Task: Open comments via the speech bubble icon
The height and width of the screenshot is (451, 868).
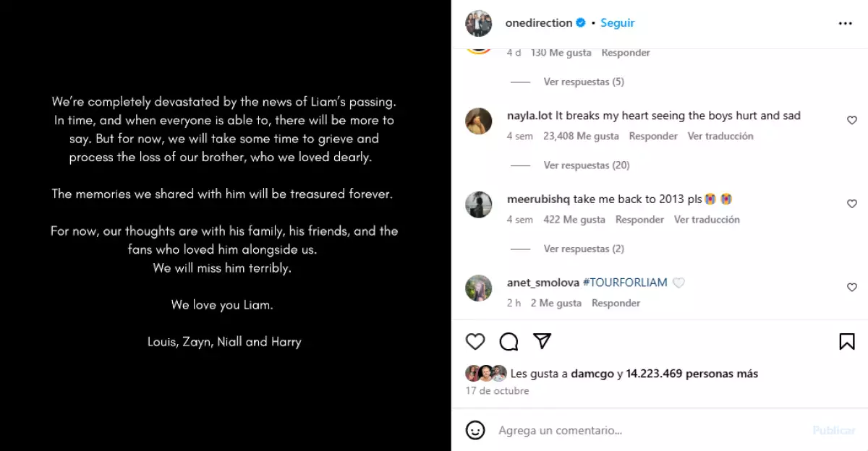Action: click(509, 340)
